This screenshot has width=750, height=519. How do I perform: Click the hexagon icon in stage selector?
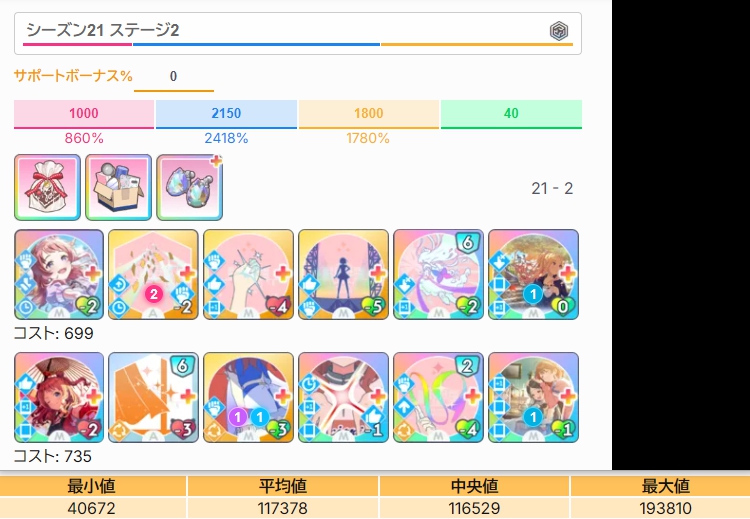[558, 31]
